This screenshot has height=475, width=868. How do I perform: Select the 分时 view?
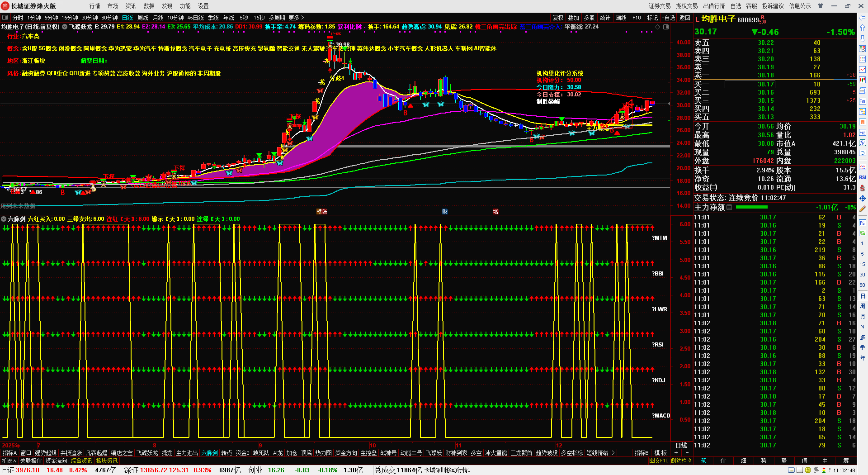18,18
